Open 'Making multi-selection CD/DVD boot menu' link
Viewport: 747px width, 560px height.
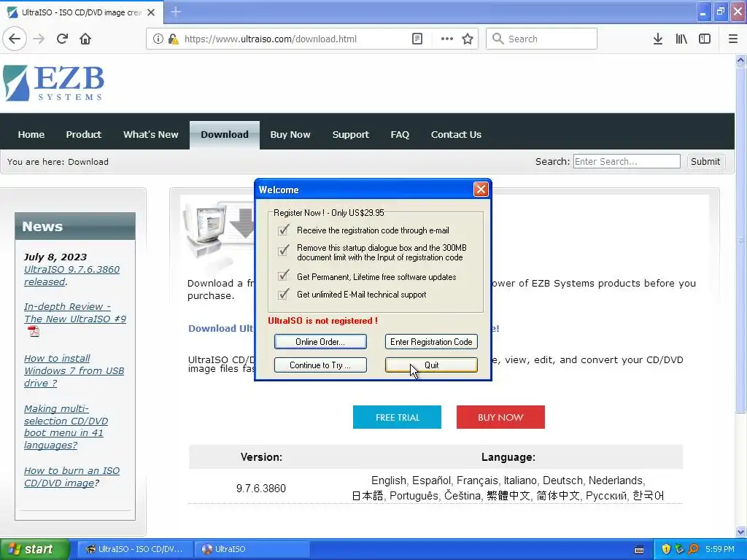point(66,427)
